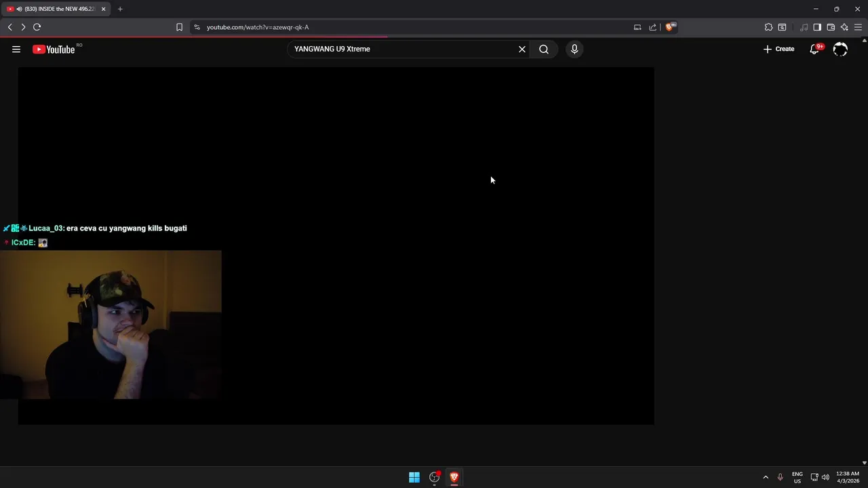Open the YouTube guide hamburger menu

click(16, 49)
